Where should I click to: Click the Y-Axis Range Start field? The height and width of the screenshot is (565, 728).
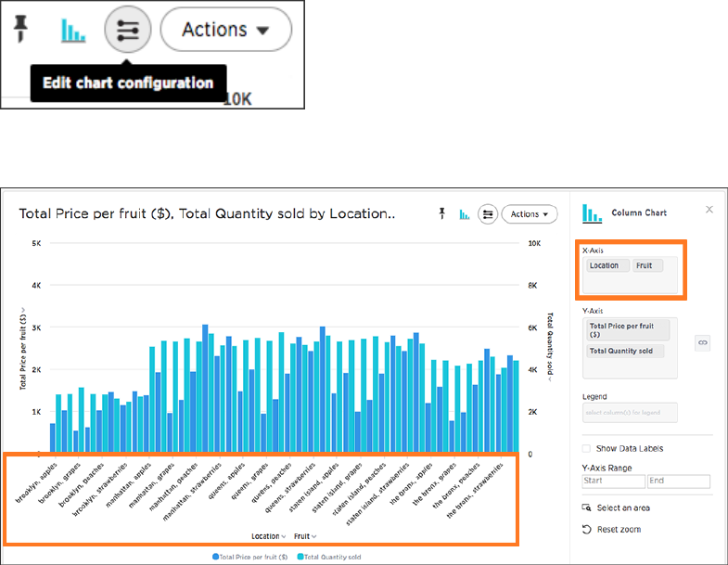point(613,481)
